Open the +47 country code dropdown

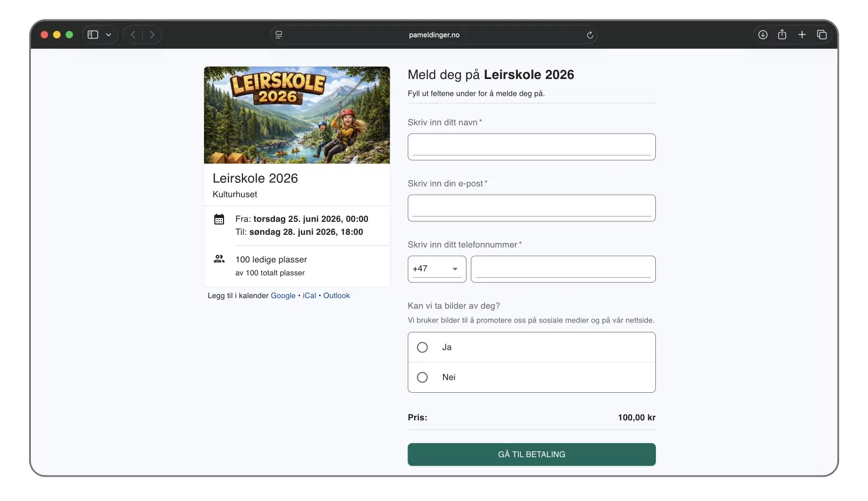436,269
